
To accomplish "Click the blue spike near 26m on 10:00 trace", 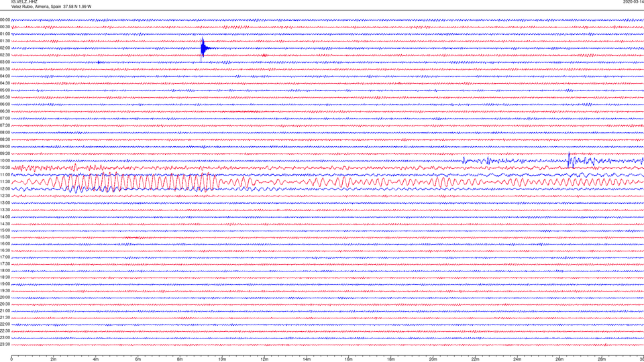I will (x=570, y=160).
